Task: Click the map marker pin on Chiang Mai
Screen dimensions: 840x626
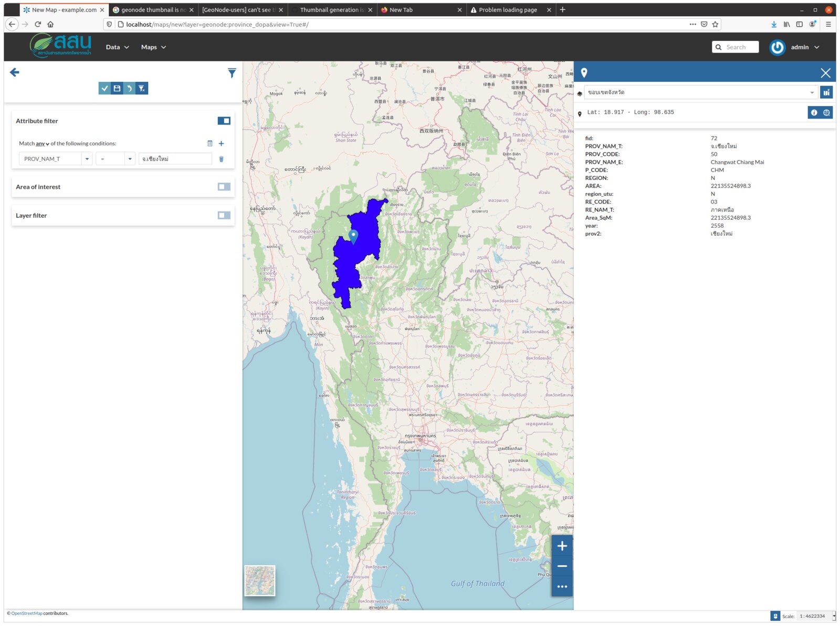Action: 354,237
